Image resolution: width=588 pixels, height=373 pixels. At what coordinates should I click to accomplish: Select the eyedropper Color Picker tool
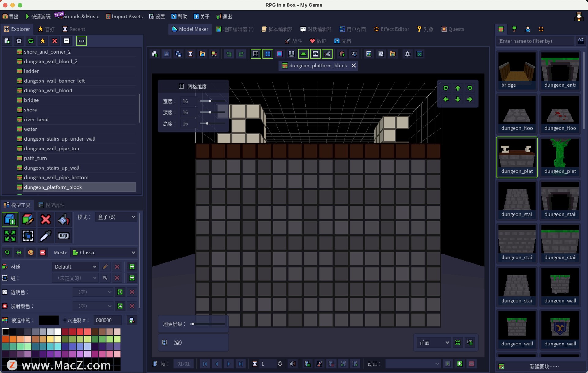point(46,235)
